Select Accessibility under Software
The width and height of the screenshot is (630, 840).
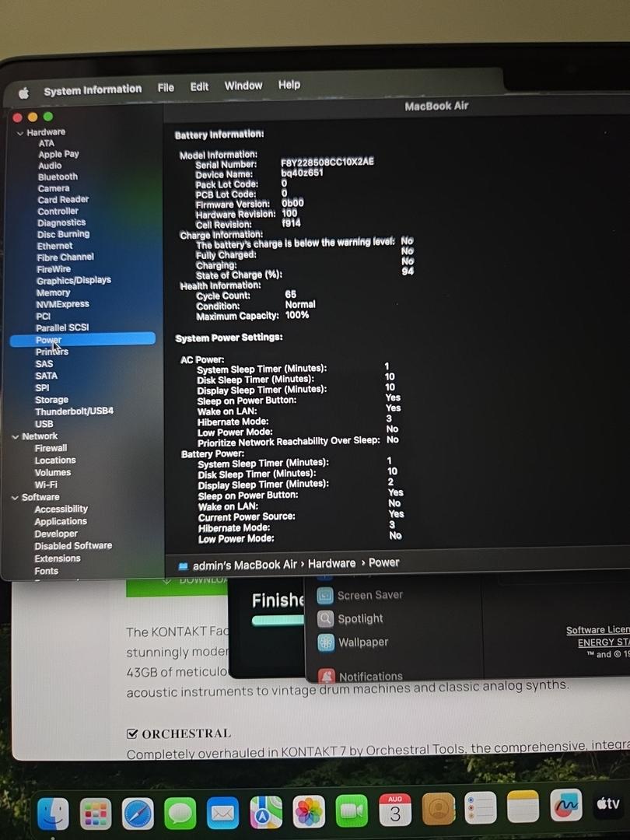[x=61, y=509]
